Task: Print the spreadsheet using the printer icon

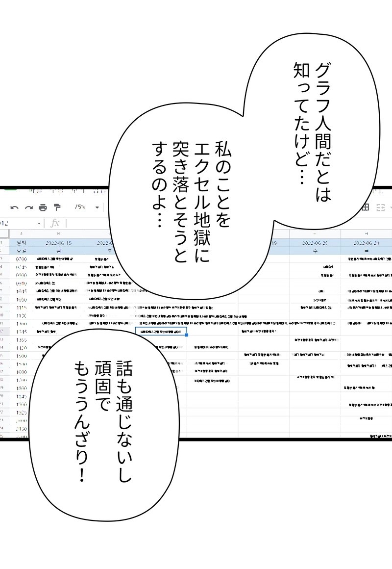Action: click(43, 207)
